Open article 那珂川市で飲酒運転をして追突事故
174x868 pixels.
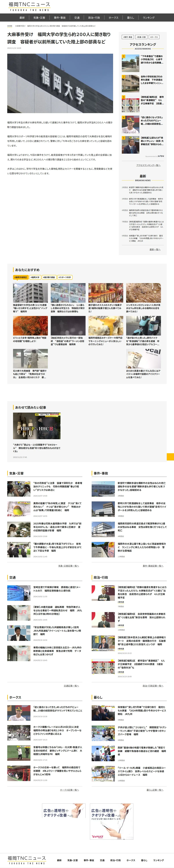pos(142,506)
